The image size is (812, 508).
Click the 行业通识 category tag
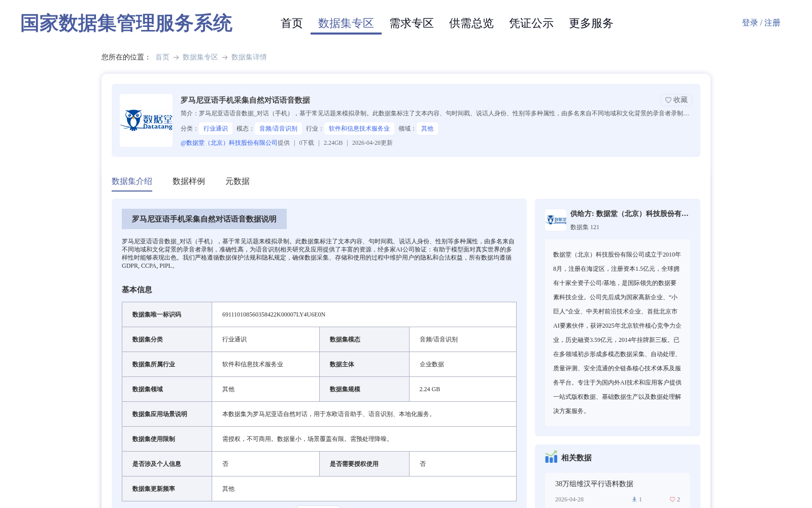216,129
